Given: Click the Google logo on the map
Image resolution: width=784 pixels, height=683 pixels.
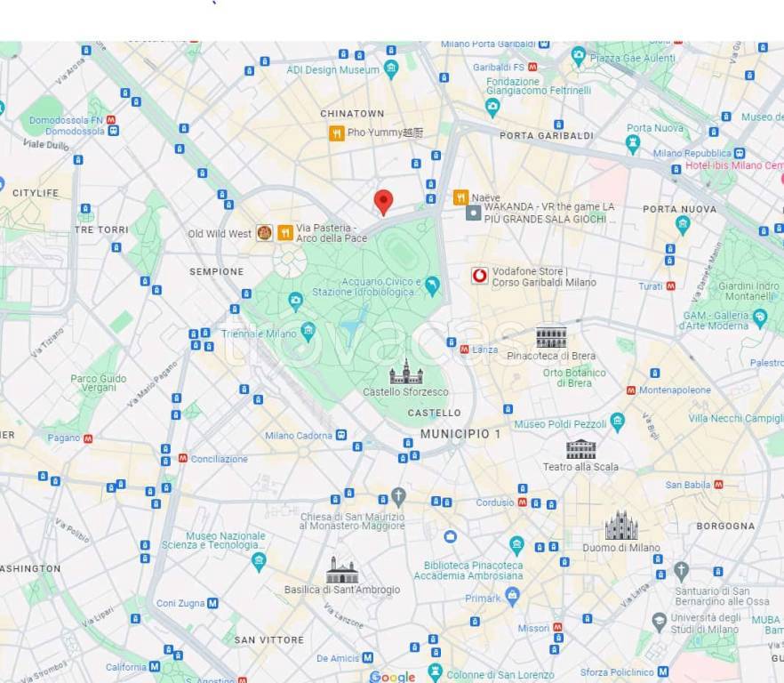Looking at the screenshot, I should [x=393, y=677].
